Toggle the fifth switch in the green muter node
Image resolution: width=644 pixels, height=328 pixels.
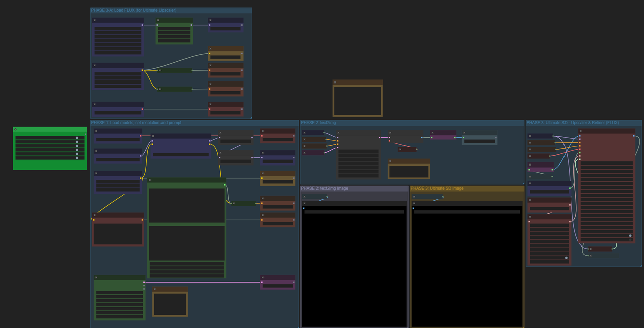pyautogui.click(x=77, y=154)
